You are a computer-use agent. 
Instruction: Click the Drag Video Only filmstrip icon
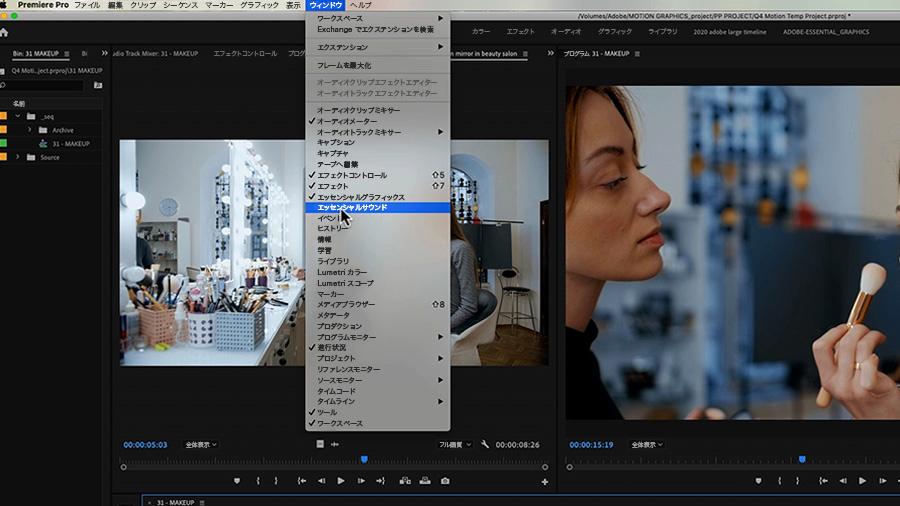pos(320,444)
